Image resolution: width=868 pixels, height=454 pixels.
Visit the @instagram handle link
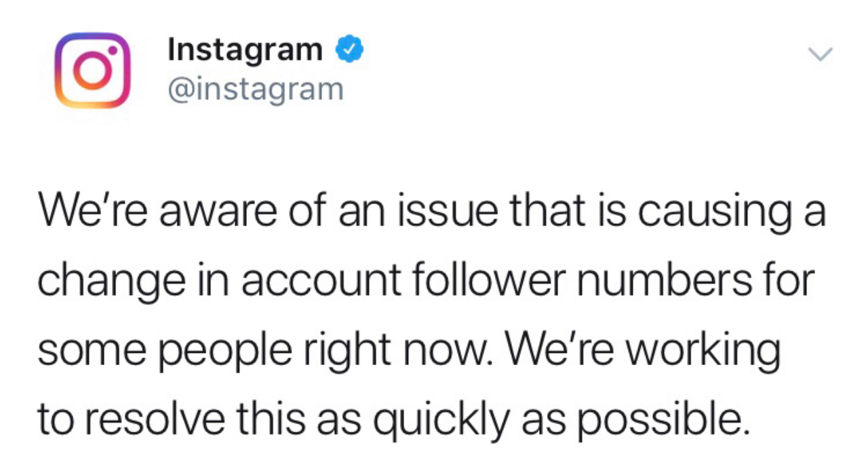pos(256,88)
